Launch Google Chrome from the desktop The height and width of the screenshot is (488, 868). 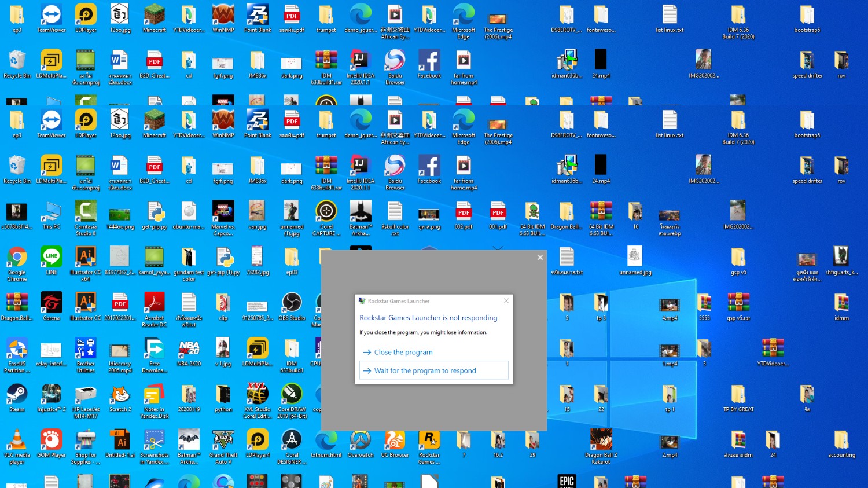[17, 265]
